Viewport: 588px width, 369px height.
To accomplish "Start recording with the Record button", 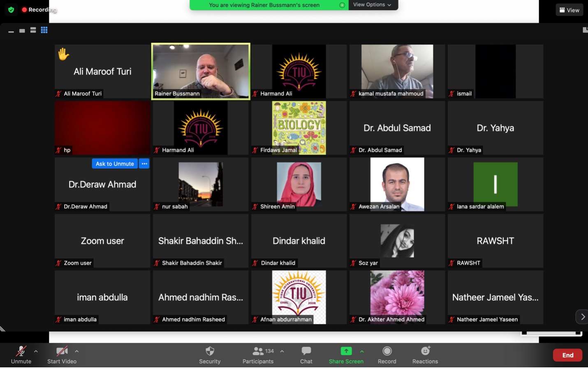I will click(x=387, y=355).
